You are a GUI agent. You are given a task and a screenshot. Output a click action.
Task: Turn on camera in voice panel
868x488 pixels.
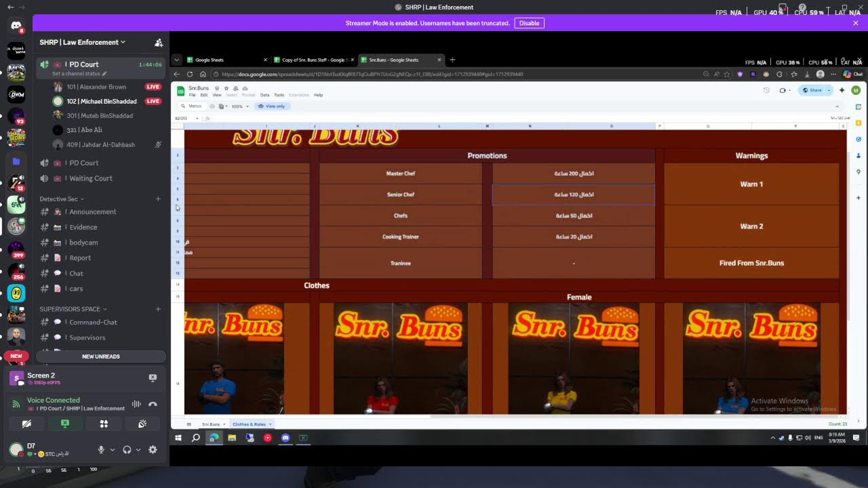(x=26, y=424)
